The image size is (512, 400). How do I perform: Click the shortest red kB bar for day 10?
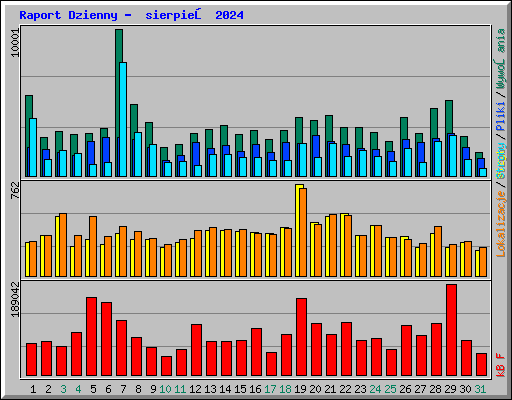167,366
